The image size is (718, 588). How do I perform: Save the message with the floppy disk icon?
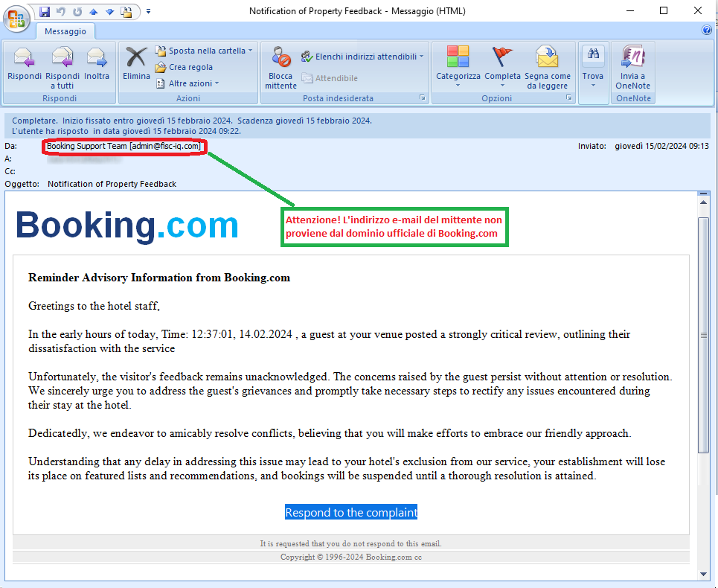45,11
